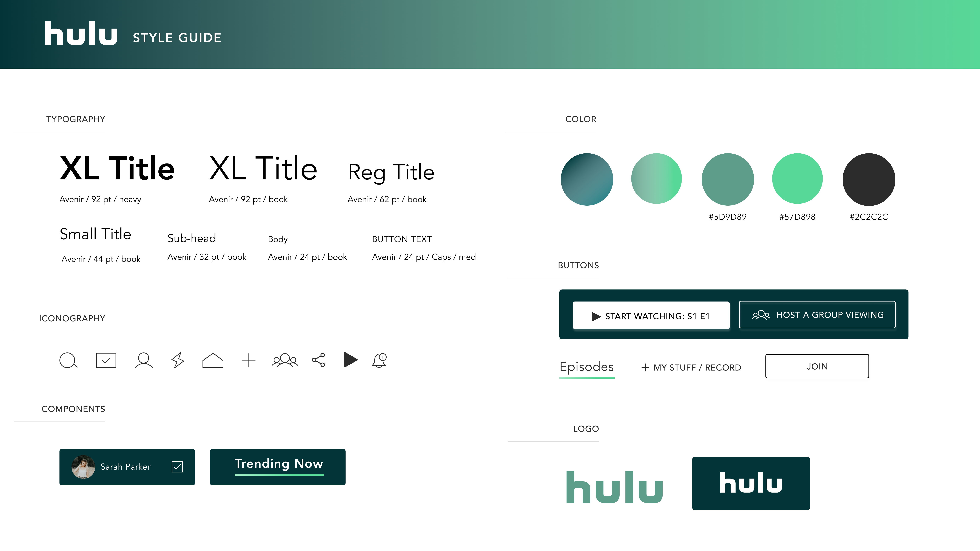Click the Small Title sample text
The height and width of the screenshot is (551, 980).
95,234
